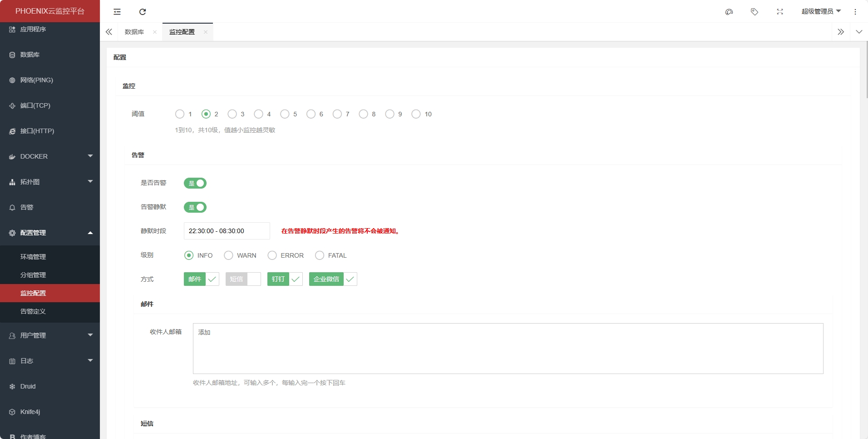Viewport: 868px width, 439px height.
Task: Click the tag icon in the header
Action: click(x=755, y=11)
